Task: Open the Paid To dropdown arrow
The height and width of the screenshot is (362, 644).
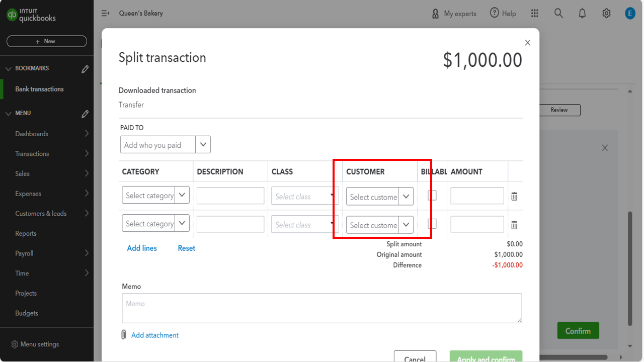Action: (203, 145)
